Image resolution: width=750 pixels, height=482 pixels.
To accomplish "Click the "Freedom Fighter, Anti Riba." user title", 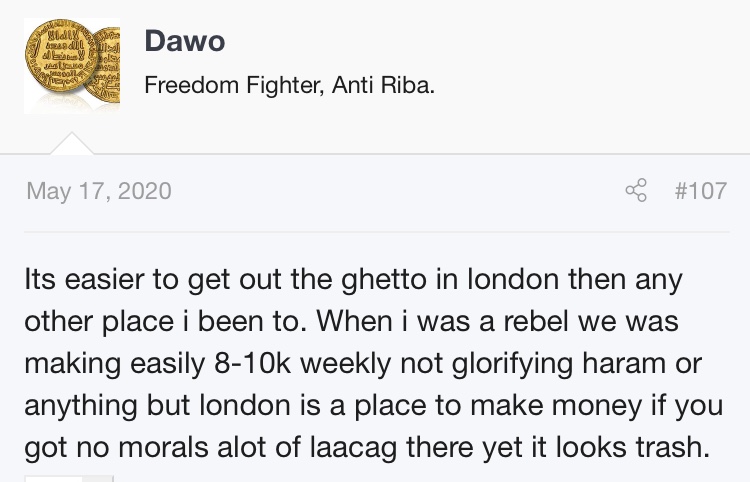I will tap(290, 85).
